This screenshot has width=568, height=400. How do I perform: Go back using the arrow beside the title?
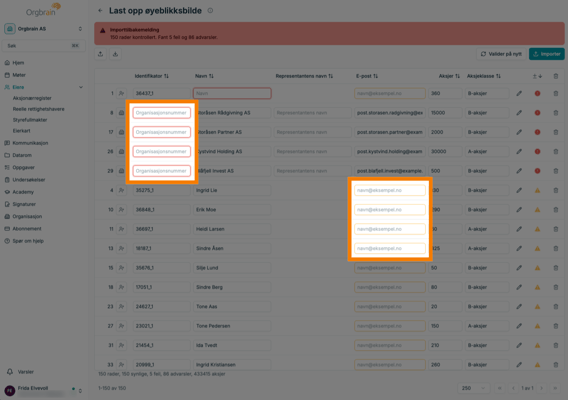(100, 11)
